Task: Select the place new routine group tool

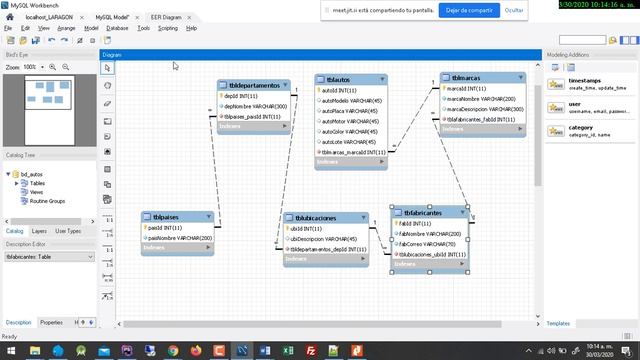Action: 107,199
